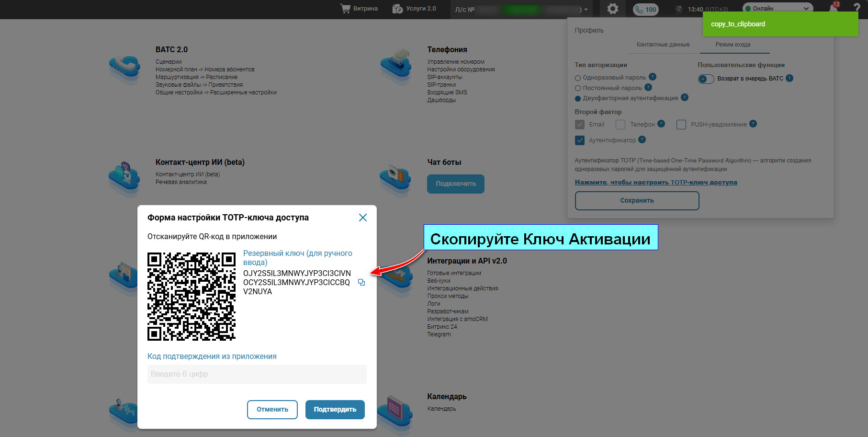Open Календарь link under Календарь heading

pyautogui.click(x=441, y=409)
